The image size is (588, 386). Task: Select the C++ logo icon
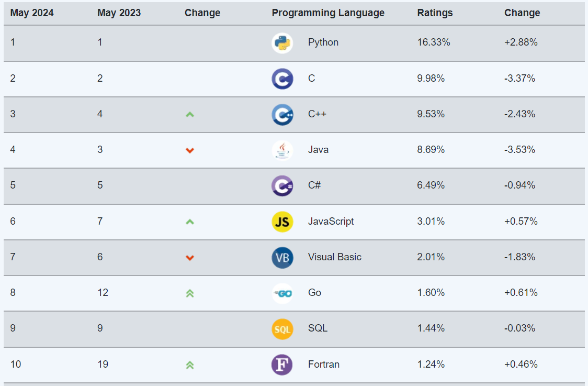[282, 115]
